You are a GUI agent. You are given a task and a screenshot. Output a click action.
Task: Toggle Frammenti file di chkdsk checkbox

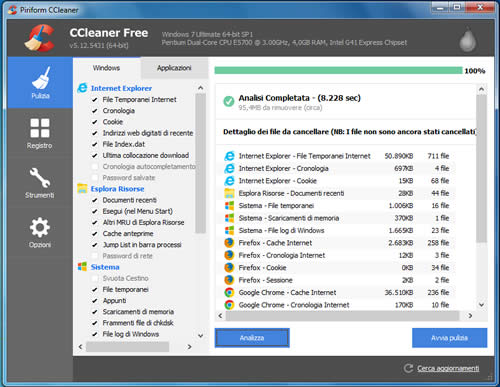[x=95, y=323]
